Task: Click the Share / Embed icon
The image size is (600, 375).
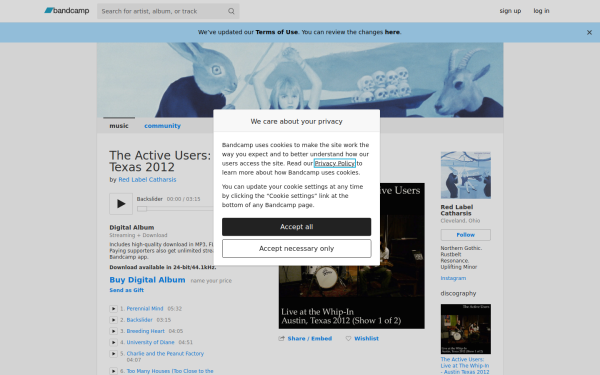Action: pyautogui.click(x=282, y=339)
